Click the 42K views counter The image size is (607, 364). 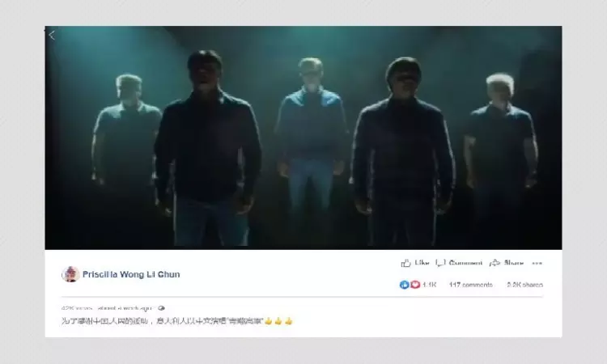77,308
